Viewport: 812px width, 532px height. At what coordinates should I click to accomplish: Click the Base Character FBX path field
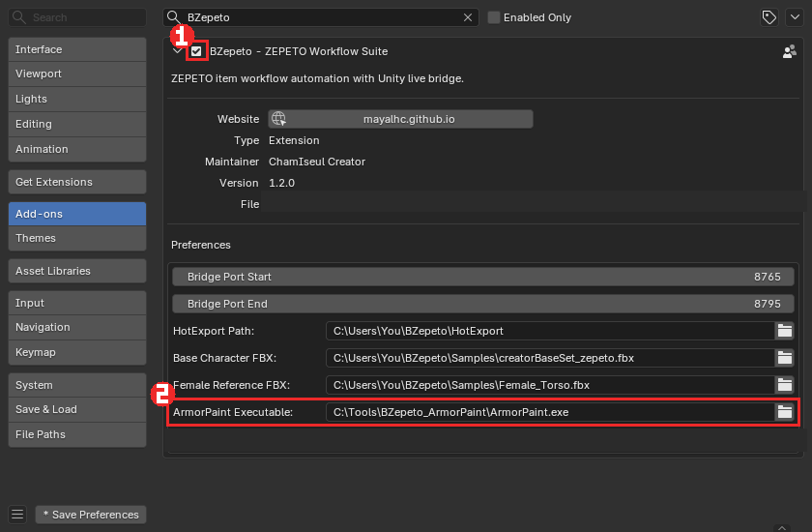tap(550, 358)
